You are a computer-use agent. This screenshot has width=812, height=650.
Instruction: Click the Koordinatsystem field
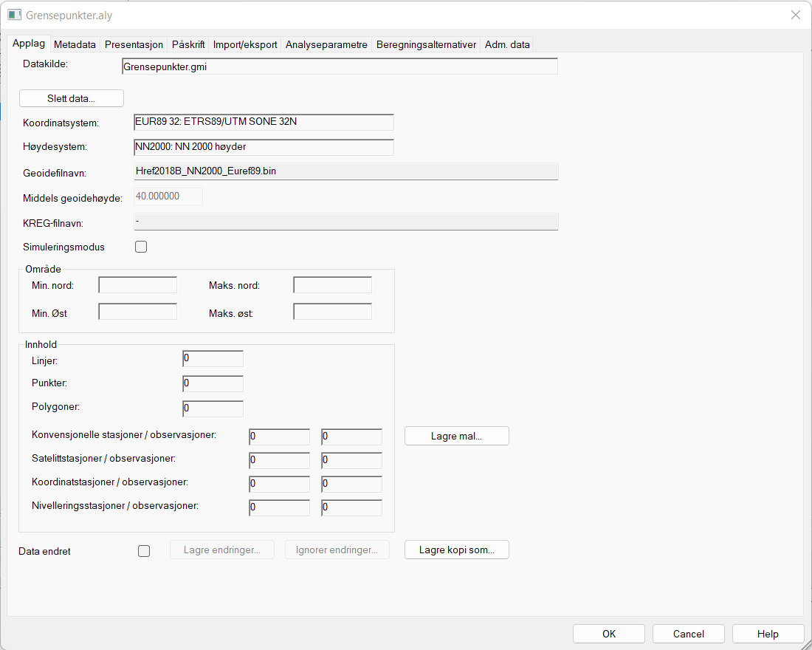click(263, 123)
